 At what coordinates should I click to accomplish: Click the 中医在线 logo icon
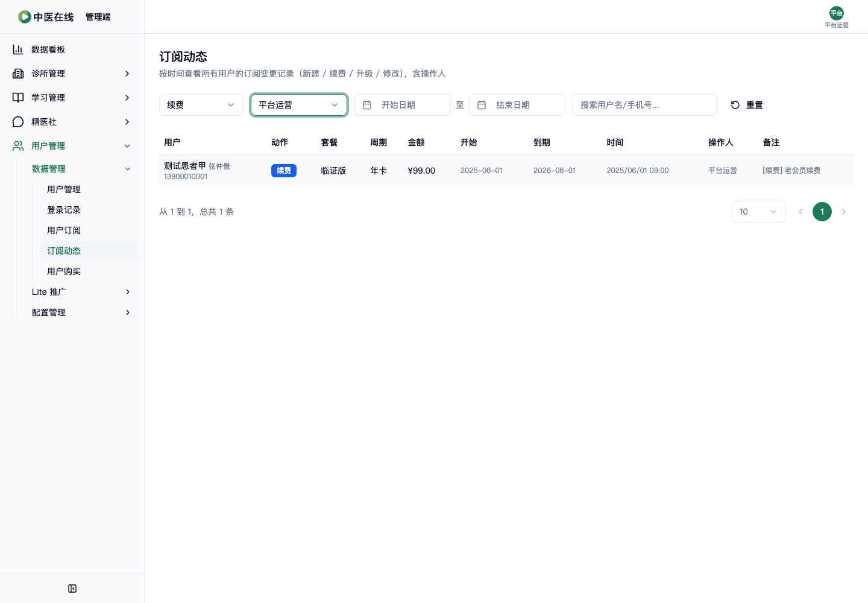(x=25, y=17)
